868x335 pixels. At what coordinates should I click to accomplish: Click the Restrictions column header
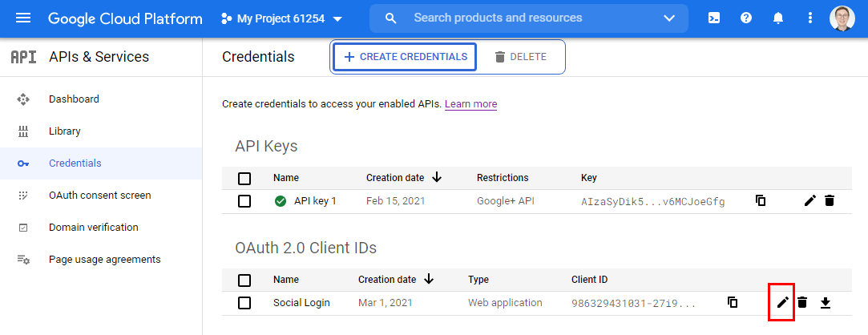point(503,178)
